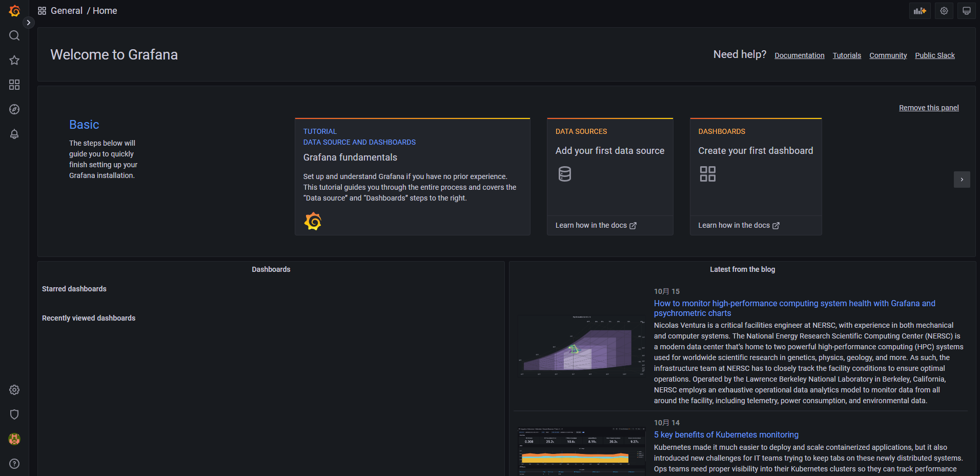This screenshot has height=476, width=980.
Task: Open the search dashboards icon
Action: 14,35
